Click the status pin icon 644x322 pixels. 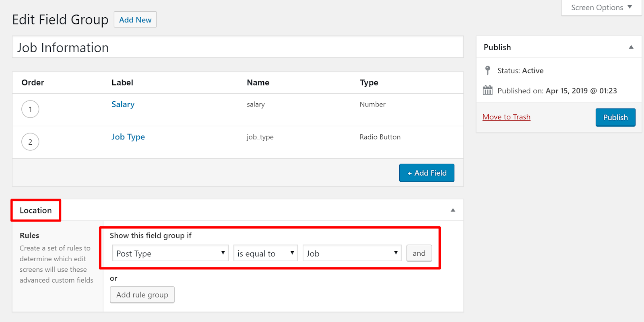487,70
